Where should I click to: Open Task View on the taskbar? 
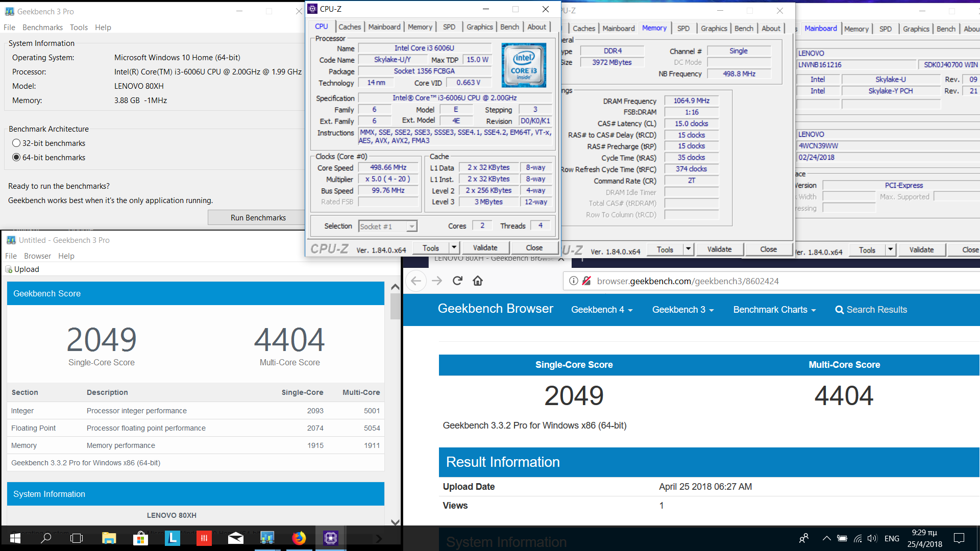pos(77,538)
